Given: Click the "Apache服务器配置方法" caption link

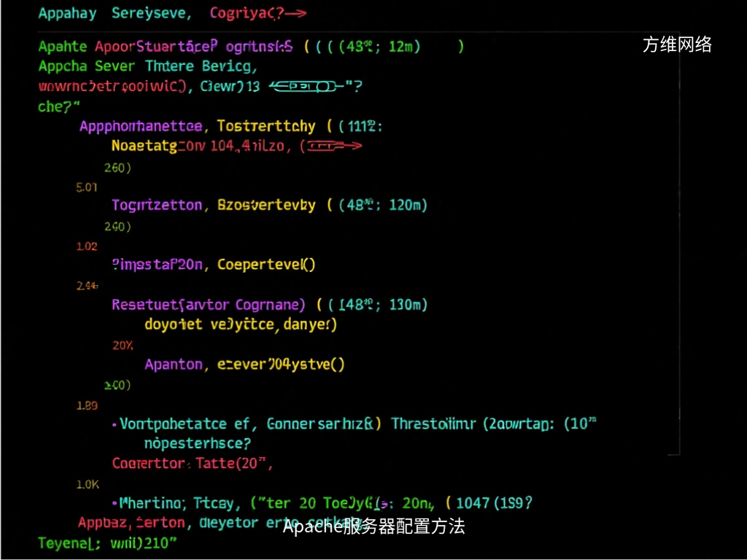Looking at the screenshot, I should tap(373, 526).
